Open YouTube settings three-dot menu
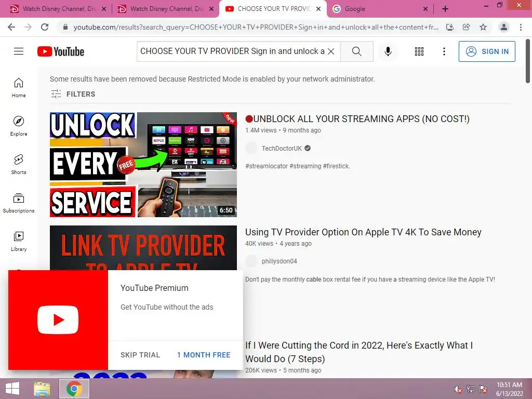The image size is (532, 399). coord(444,51)
